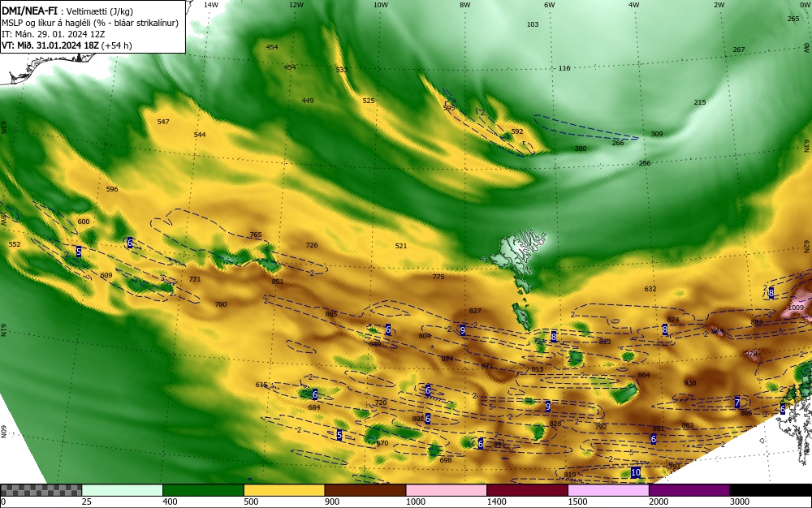Select the pale mint 25–400 legend swatch

123,490
